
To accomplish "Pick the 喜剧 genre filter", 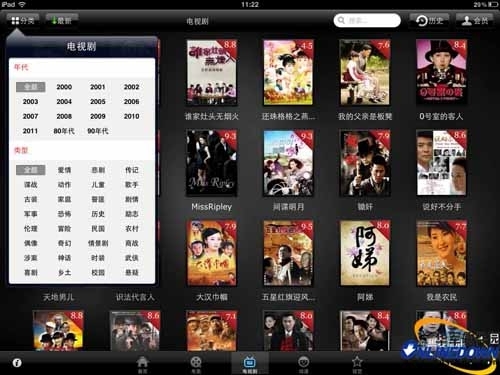I will pos(30,273).
